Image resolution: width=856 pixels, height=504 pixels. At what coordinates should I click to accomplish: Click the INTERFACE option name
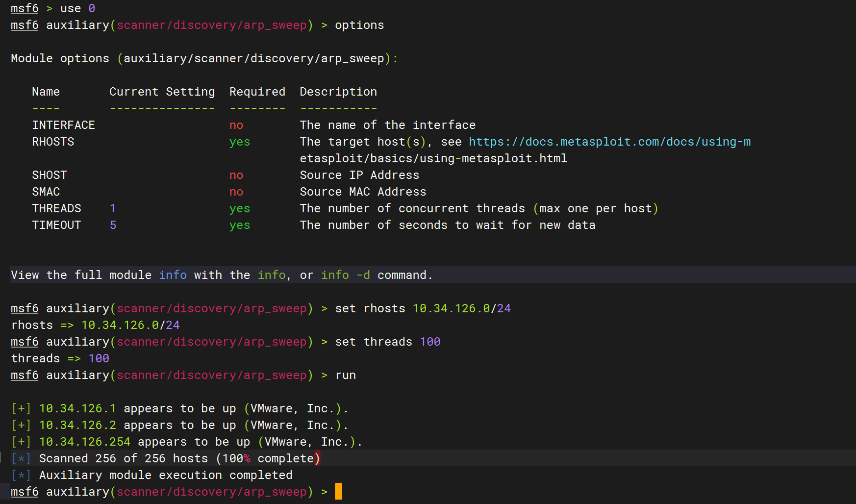(x=63, y=125)
